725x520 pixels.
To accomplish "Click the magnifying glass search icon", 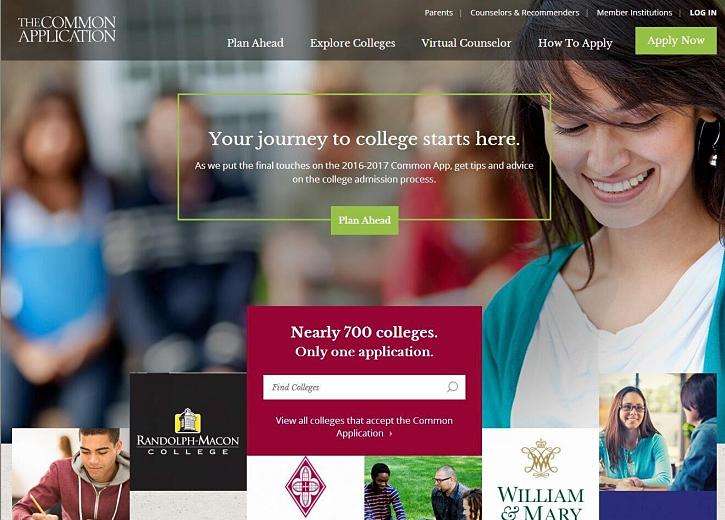I will (x=453, y=386).
